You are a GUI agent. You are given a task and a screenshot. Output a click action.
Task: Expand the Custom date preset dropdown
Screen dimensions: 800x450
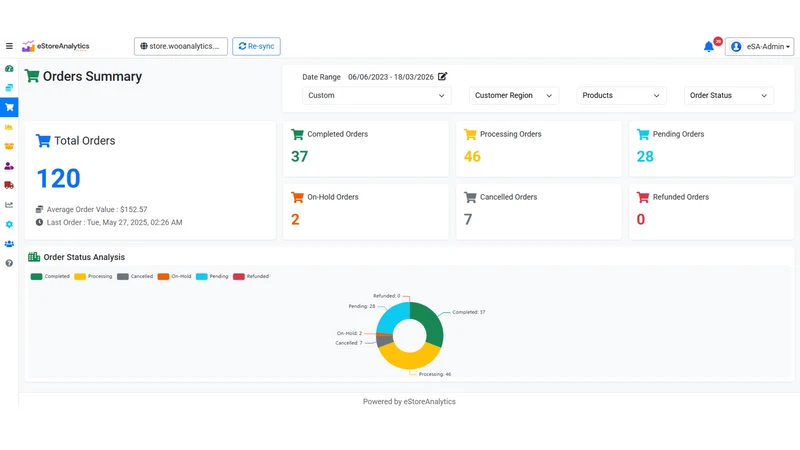click(377, 95)
